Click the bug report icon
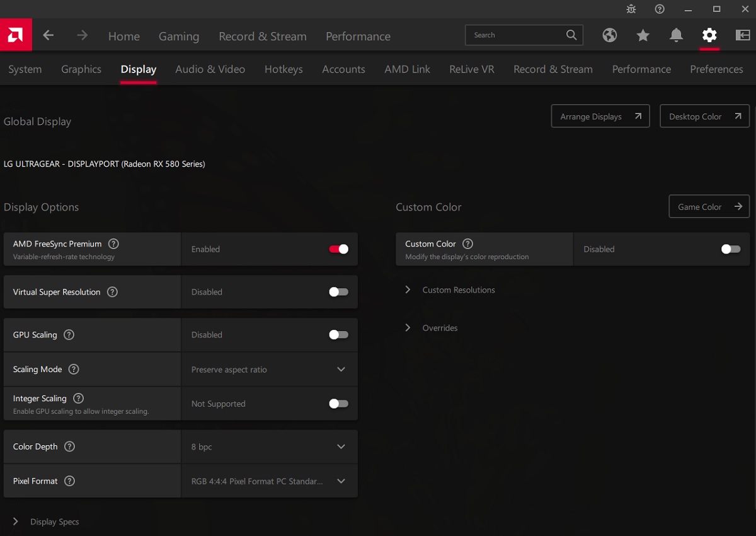Image resolution: width=756 pixels, height=536 pixels. (x=631, y=9)
